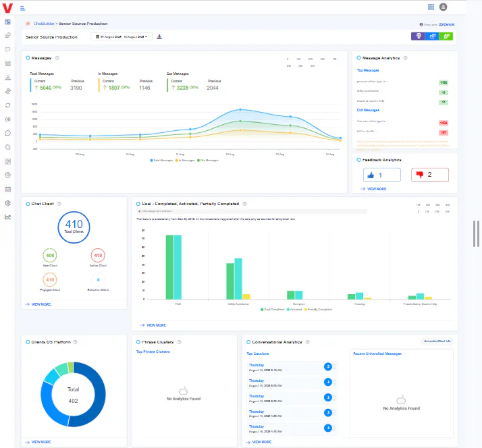Click the Exit Messages heading

368,110
